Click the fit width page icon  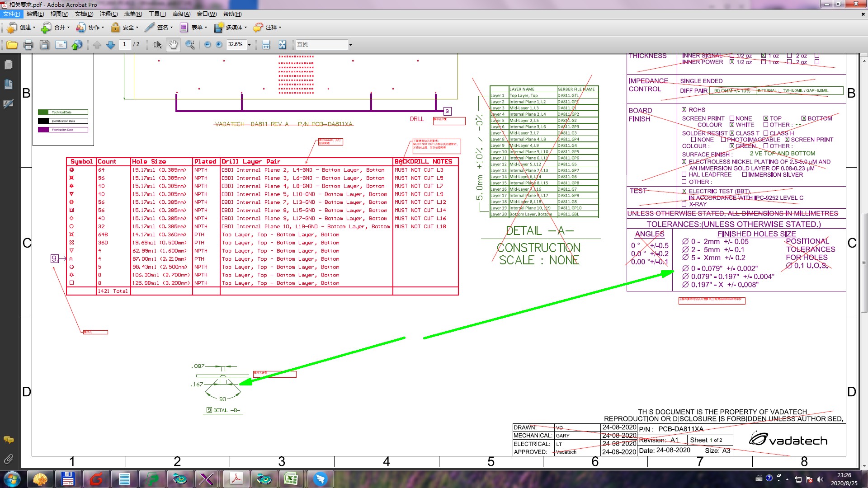(266, 45)
